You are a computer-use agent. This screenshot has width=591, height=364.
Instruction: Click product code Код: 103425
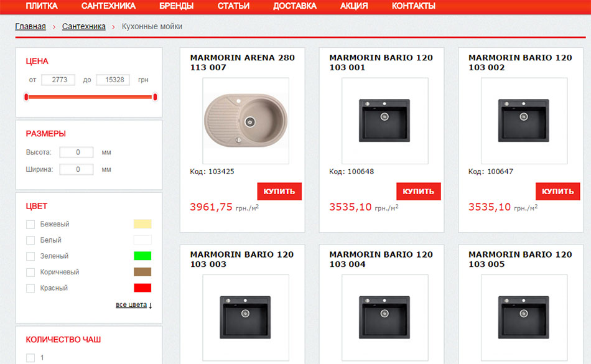tap(212, 172)
